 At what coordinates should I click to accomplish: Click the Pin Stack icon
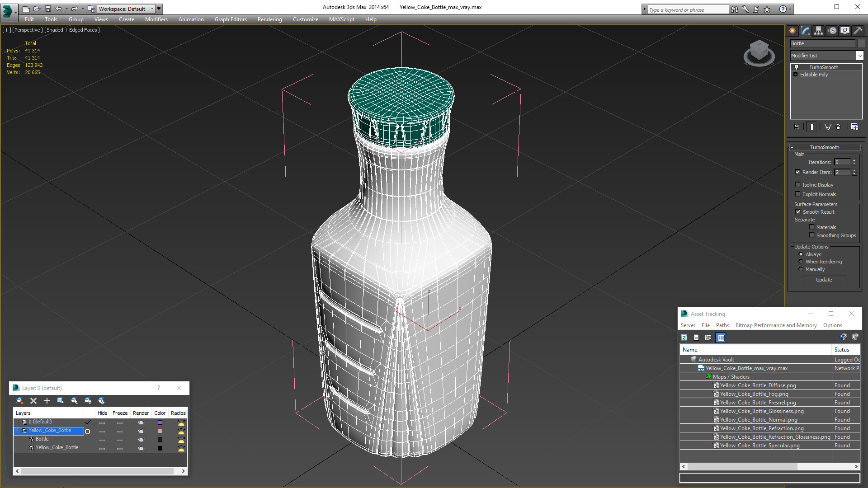tap(796, 127)
